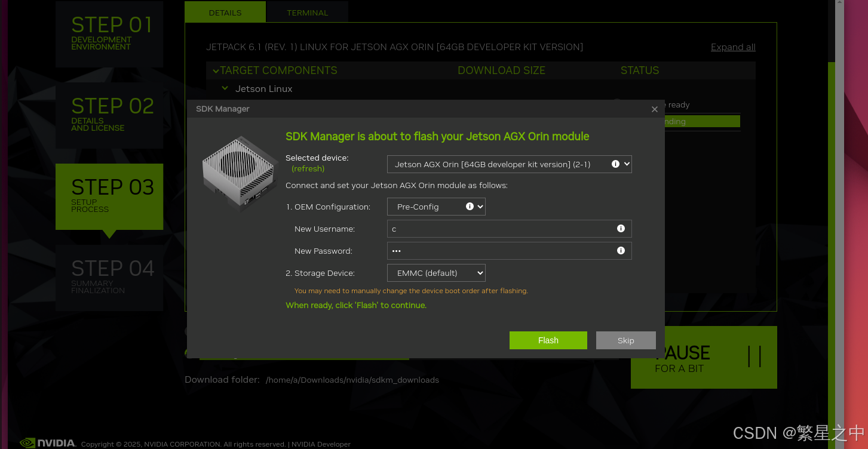Click the Jetson AGX Orin device image
The image size is (868, 449).
(x=239, y=173)
